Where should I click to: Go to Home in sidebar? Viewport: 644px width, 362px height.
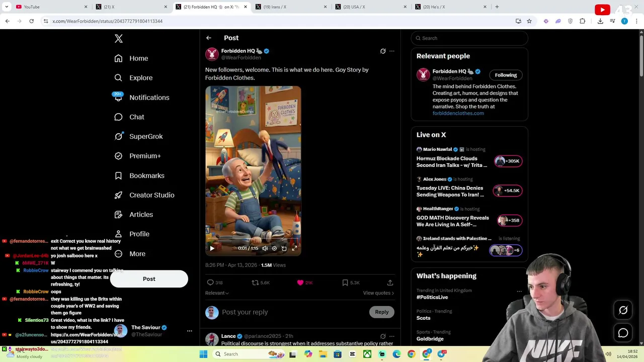point(131,58)
